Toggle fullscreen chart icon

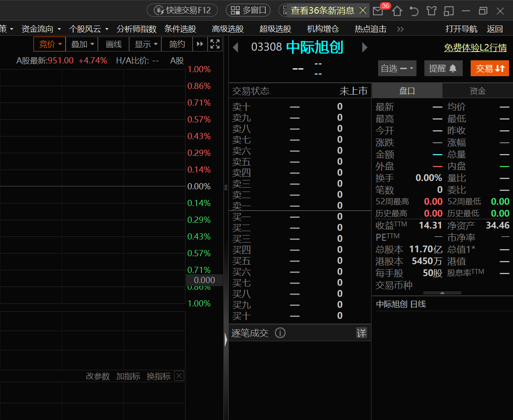click(x=215, y=44)
